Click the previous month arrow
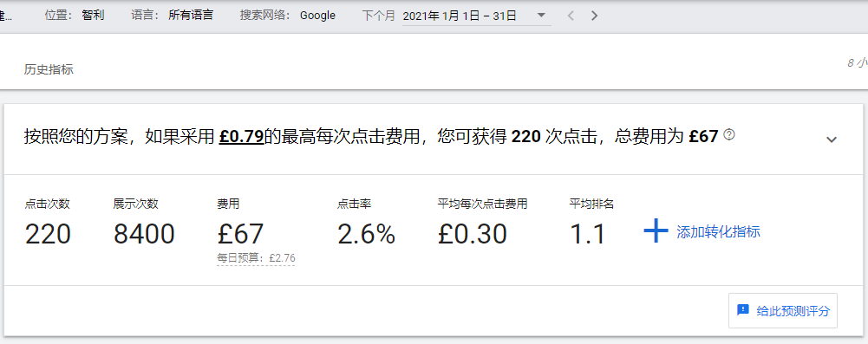This screenshot has height=344, width=868. pyautogui.click(x=571, y=16)
